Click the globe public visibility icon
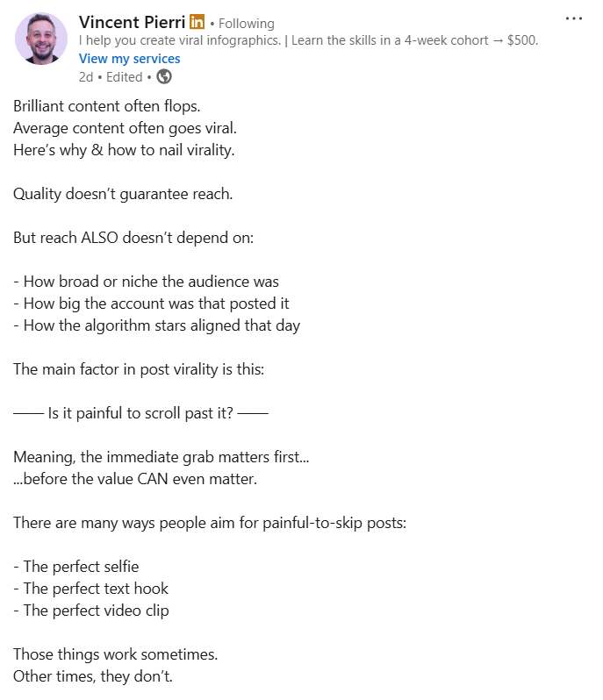Image resolution: width=603 pixels, height=700 pixels. click(x=164, y=76)
